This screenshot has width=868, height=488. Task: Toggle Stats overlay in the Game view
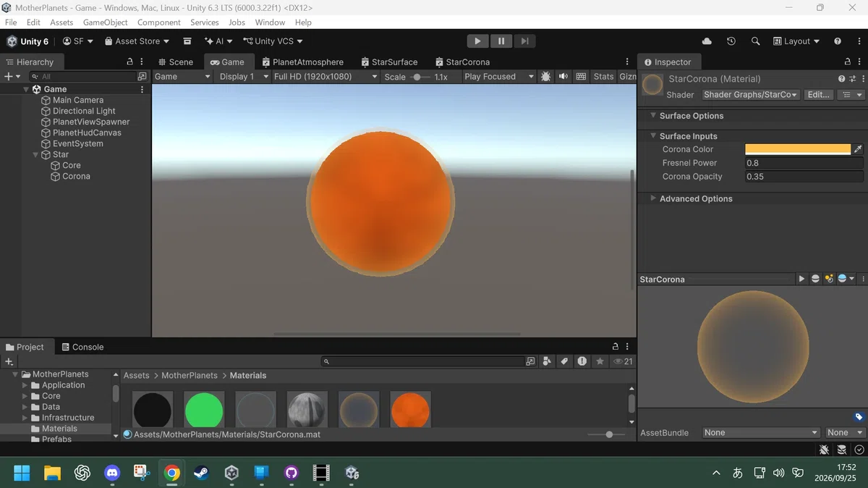(x=603, y=76)
